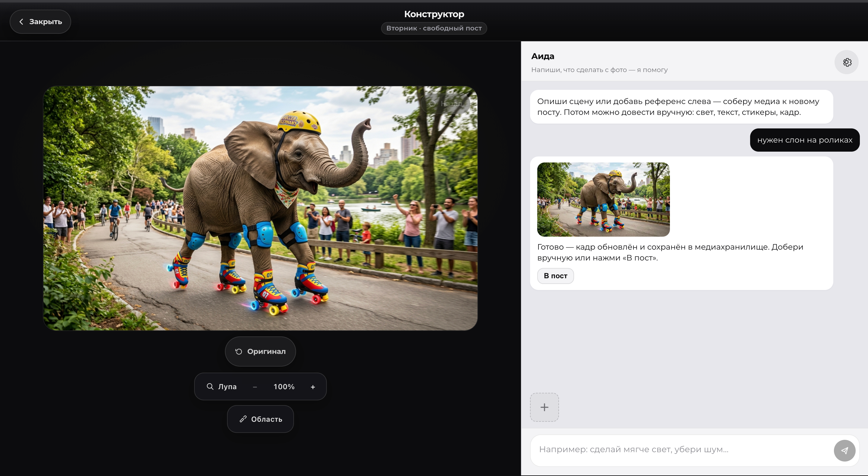Select the нужен слон на роликах message

click(x=805, y=140)
